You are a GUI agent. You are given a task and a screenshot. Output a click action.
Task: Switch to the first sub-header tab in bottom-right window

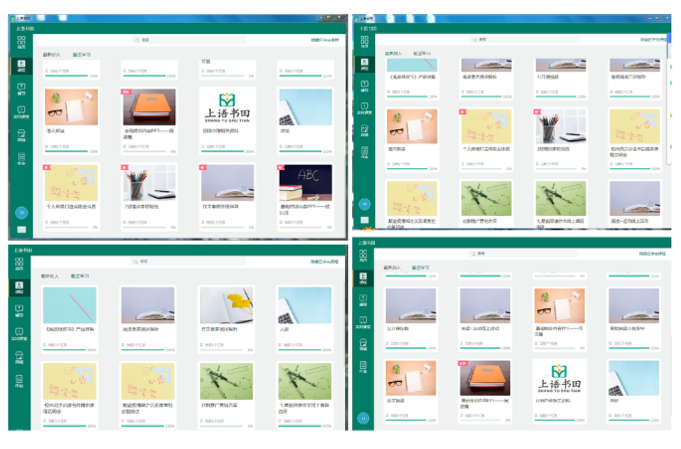(x=392, y=267)
